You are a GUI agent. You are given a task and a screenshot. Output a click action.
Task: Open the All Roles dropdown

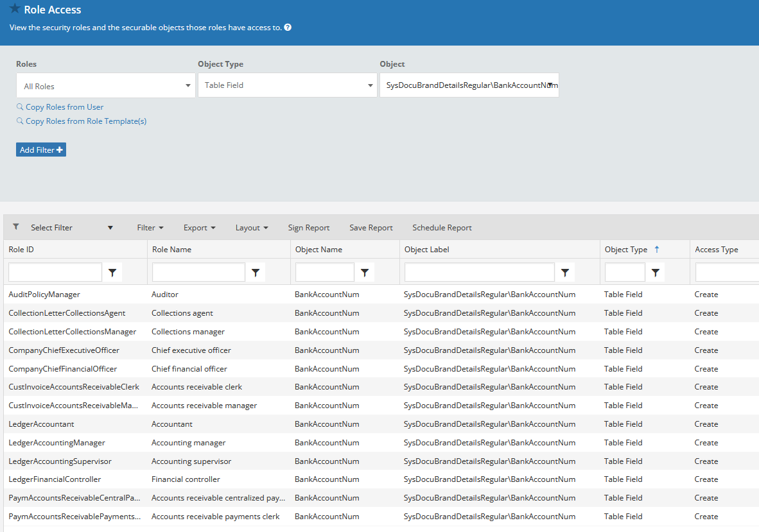[106, 86]
